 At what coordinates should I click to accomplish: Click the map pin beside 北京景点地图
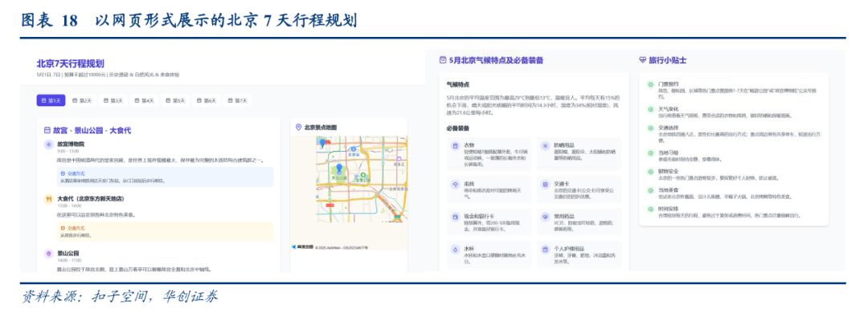click(x=299, y=127)
